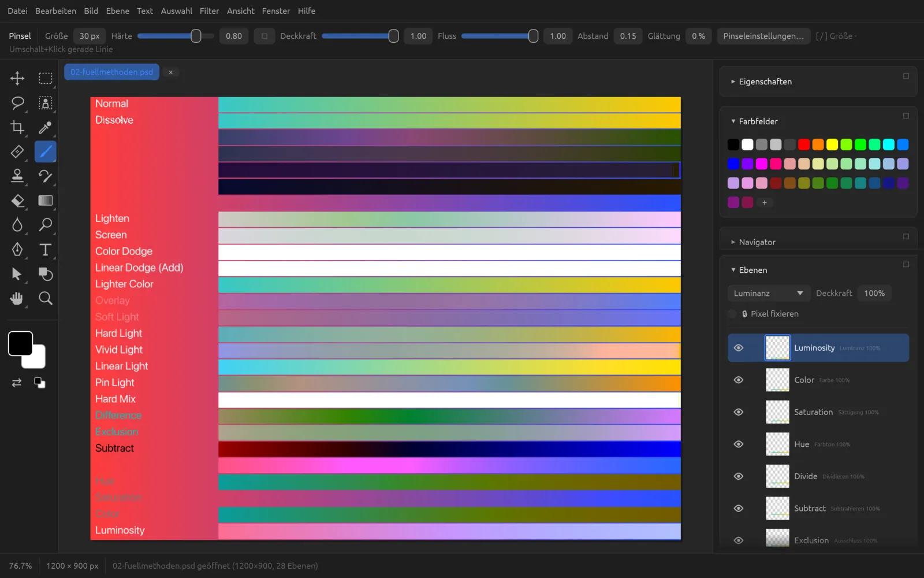
Task: Enable the Pixel fixieren checkbox
Action: point(732,314)
